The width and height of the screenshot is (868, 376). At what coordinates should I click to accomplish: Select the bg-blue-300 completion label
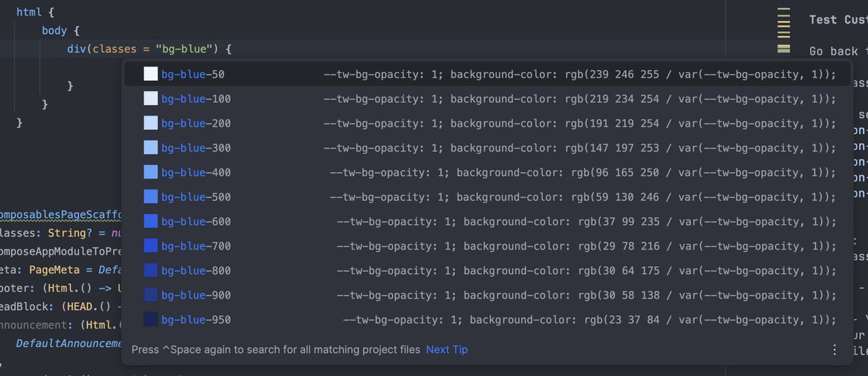tap(196, 148)
